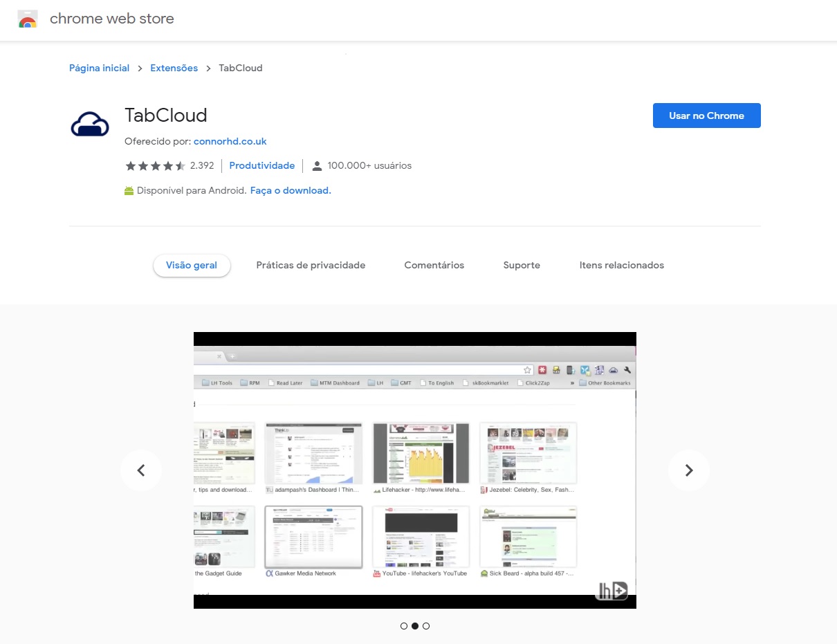The image size is (837, 644).
Task: Click adampash's Dashboard thumbnail in video
Action: (313, 453)
